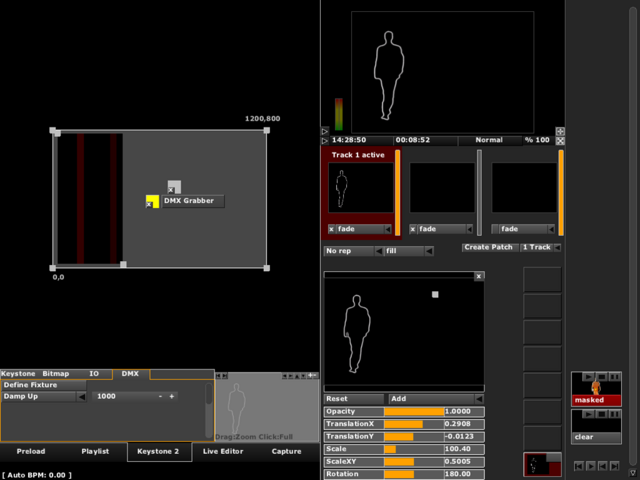Toggle the x box on Track 1 fade
Viewport: 640px width, 480px height.
tap(332, 229)
